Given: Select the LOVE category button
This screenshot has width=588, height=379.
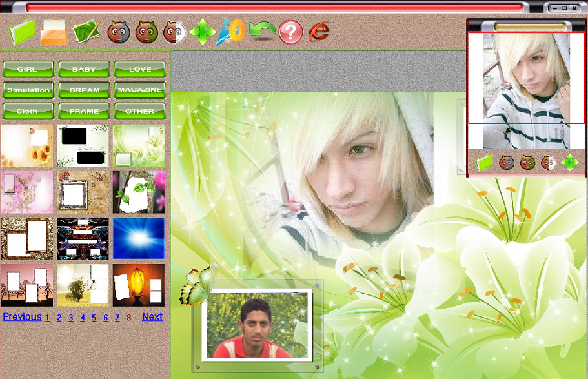Looking at the screenshot, I should 140,70.
